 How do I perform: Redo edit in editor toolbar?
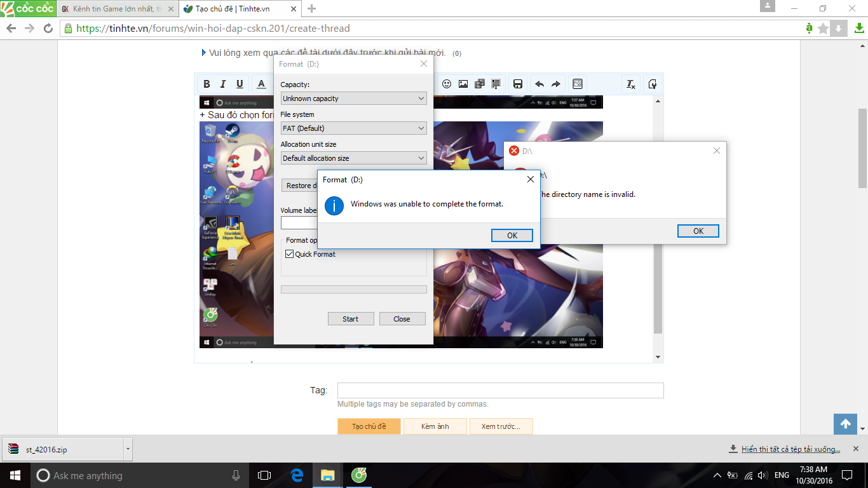(556, 84)
